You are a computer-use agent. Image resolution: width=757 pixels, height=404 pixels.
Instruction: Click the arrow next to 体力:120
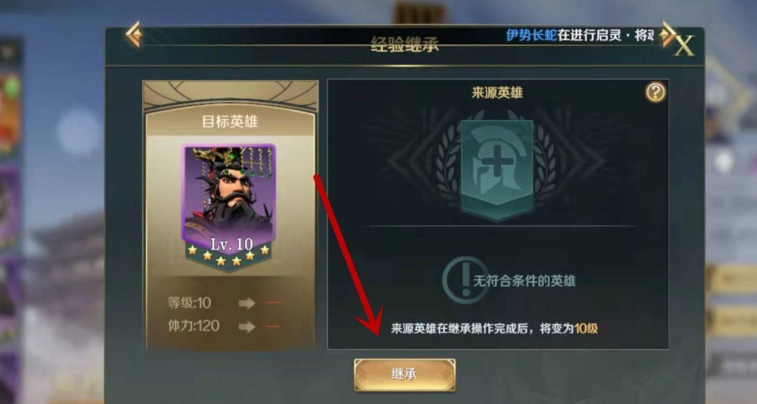coord(247,327)
